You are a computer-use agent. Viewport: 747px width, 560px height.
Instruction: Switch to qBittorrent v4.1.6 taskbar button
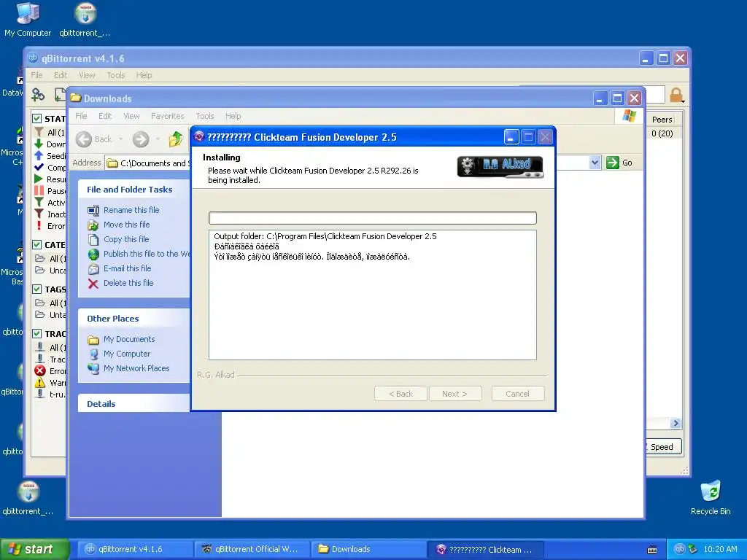pyautogui.click(x=134, y=549)
